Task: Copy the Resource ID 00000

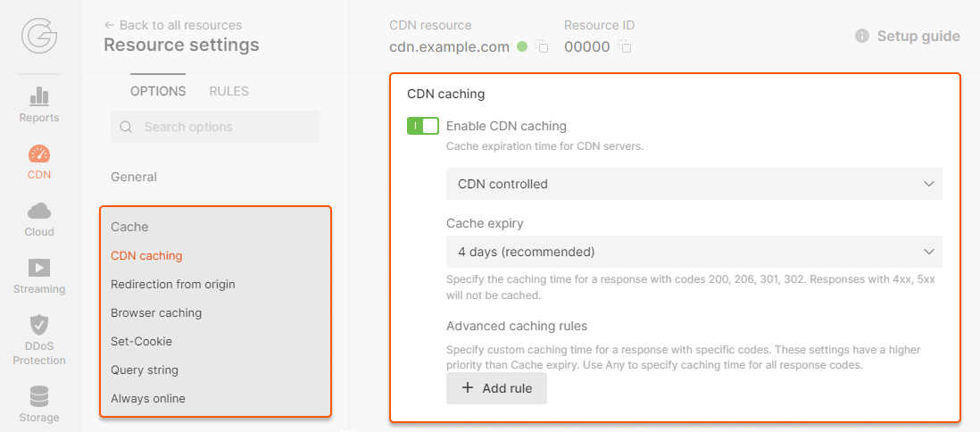Action: 626,46
